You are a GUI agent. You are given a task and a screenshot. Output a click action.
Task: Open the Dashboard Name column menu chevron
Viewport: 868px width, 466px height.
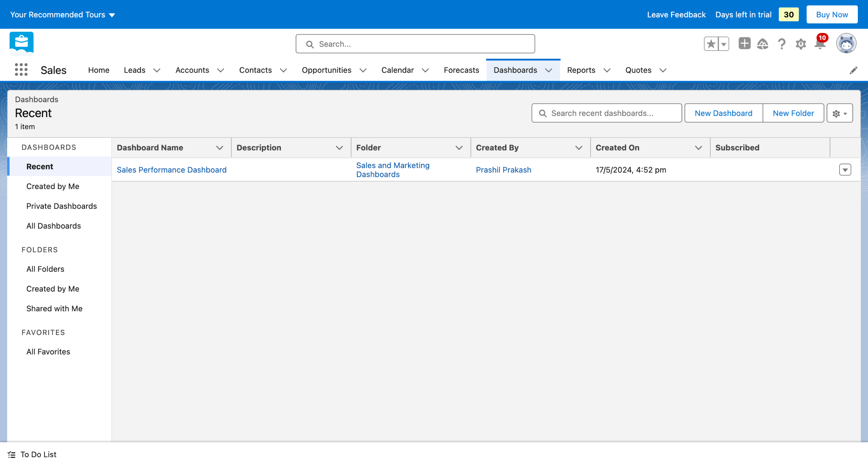click(x=220, y=148)
